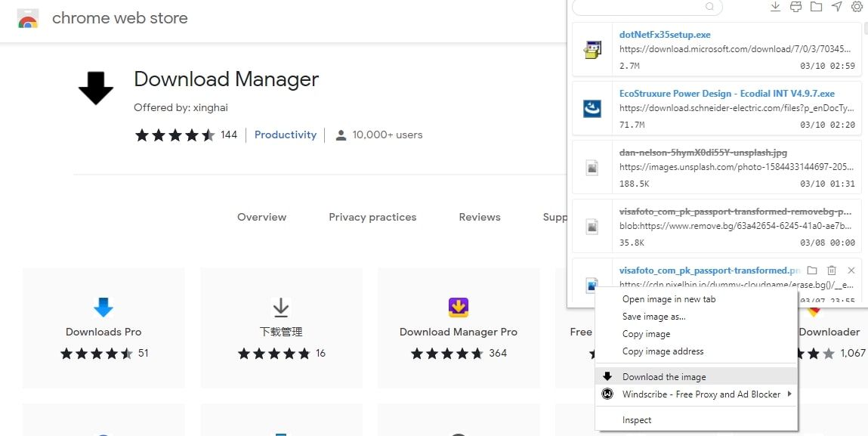Click Downloads Pro rating count 51
Image resolution: width=868 pixels, height=436 pixels.
143,353
